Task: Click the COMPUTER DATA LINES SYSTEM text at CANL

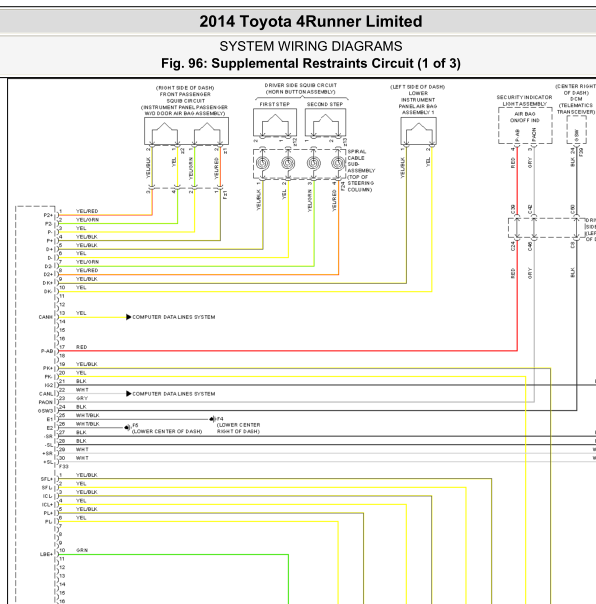Action: pyautogui.click(x=174, y=394)
